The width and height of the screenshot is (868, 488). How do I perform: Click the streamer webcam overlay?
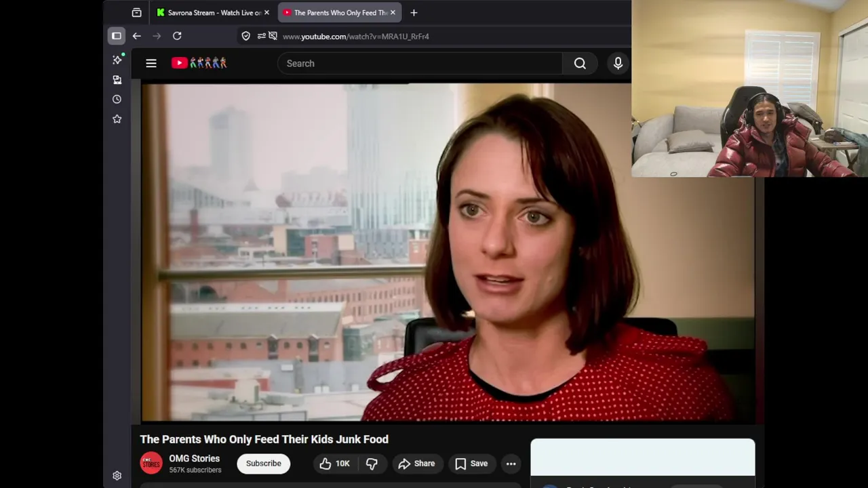click(749, 88)
